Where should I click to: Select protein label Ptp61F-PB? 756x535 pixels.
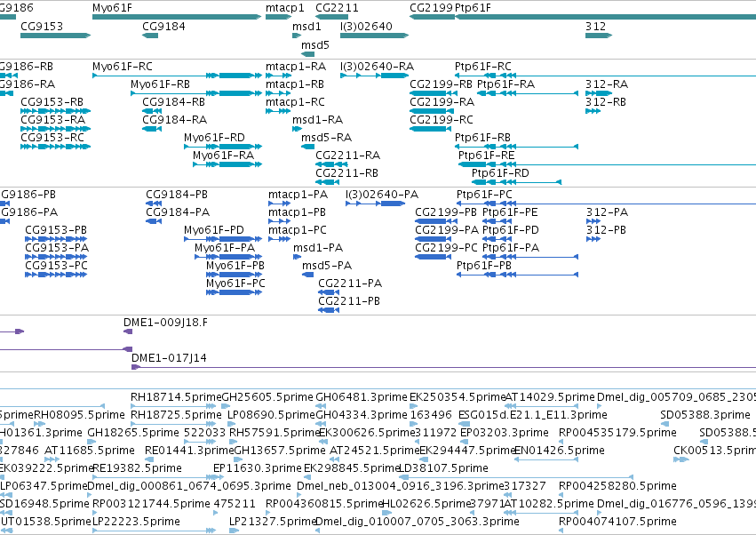pos(484,266)
